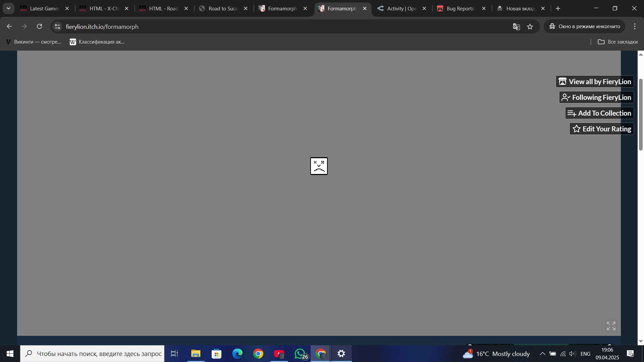644x362 pixels.
Task: Open the Wi-Fi network tray icon
Action: [563, 354]
